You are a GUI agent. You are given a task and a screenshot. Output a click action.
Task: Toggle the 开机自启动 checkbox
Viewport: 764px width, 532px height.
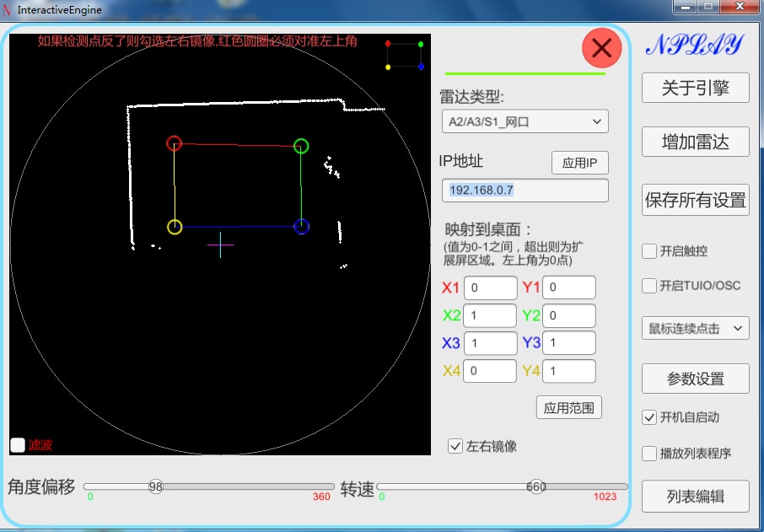649,417
